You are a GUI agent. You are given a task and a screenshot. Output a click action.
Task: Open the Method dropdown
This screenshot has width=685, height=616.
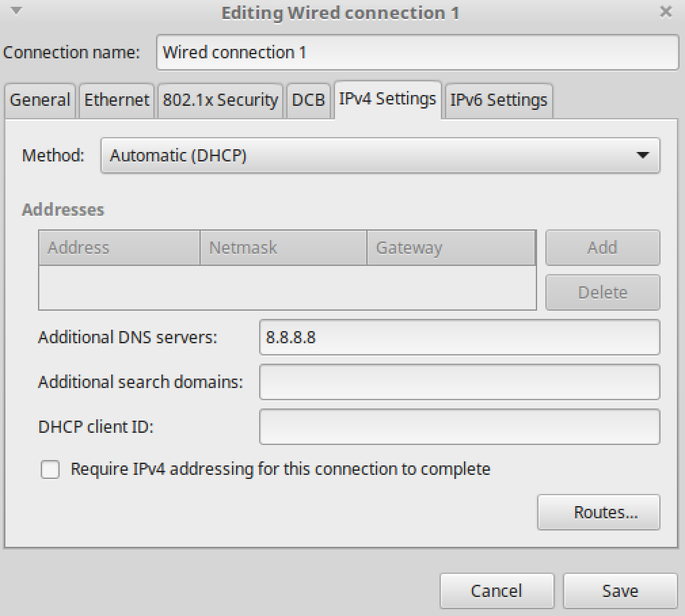click(380, 155)
